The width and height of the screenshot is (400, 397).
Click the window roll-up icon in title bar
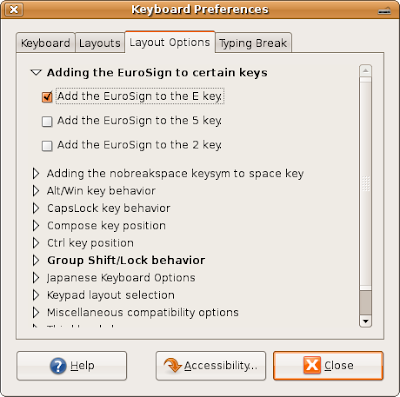(x=384, y=11)
